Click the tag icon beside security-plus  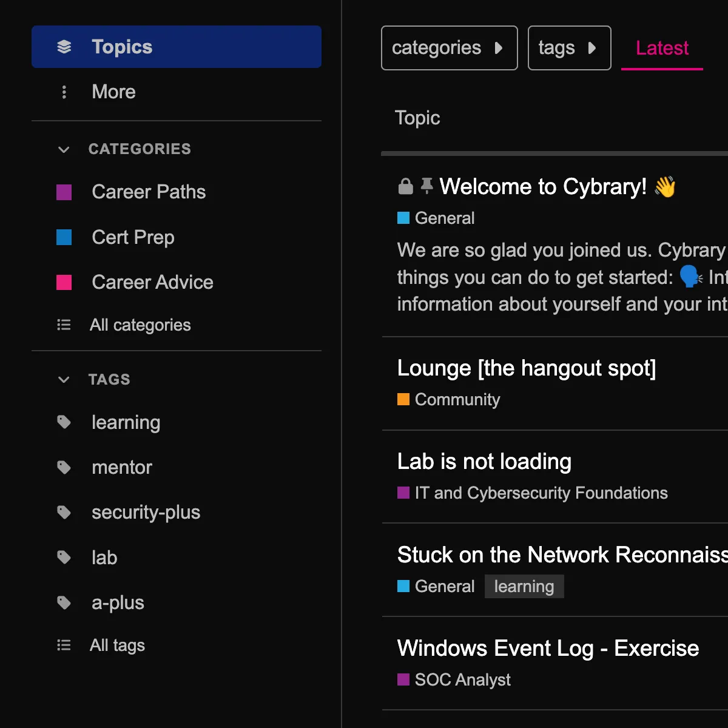64,513
